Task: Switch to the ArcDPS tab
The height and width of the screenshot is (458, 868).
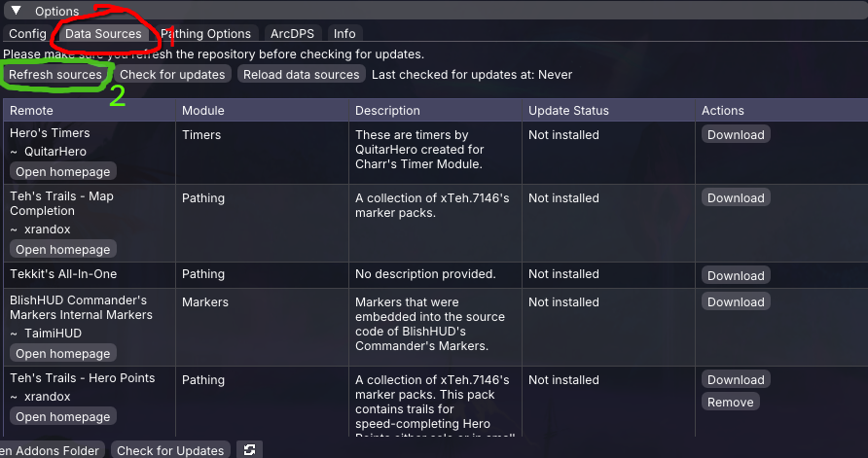Action: click(x=292, y=34)
